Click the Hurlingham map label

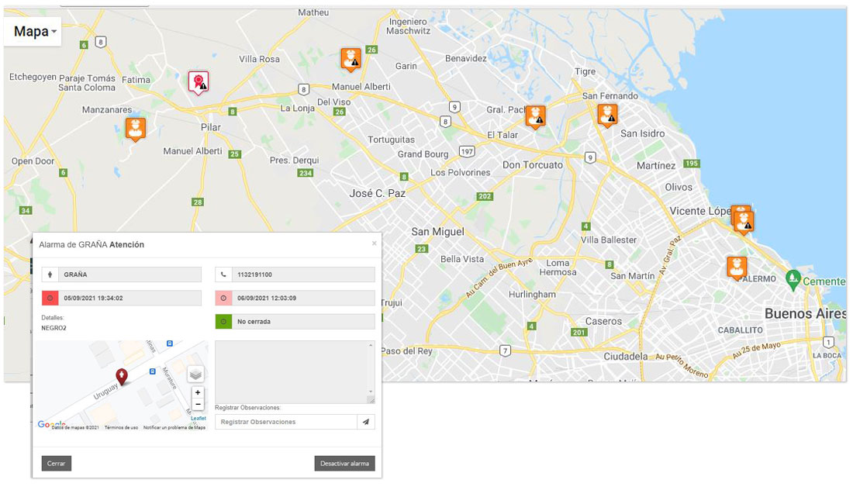tap(532, 295)
